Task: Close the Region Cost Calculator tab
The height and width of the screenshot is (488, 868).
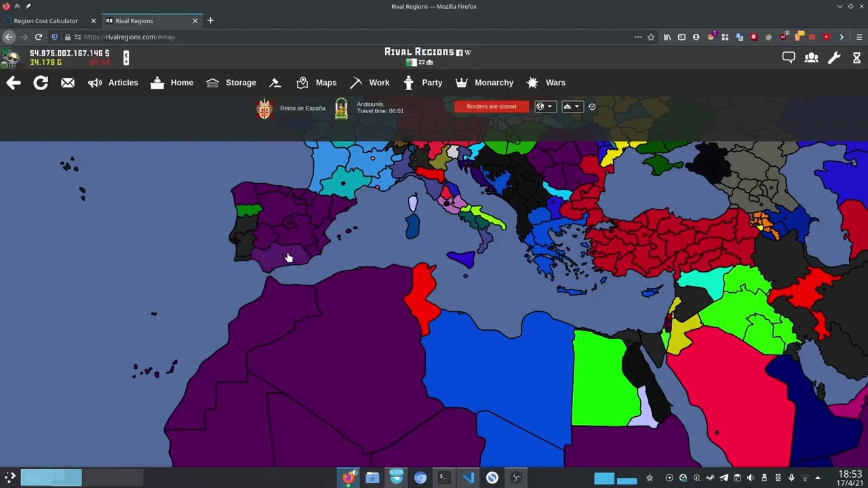Action: [x=94, y=20]
